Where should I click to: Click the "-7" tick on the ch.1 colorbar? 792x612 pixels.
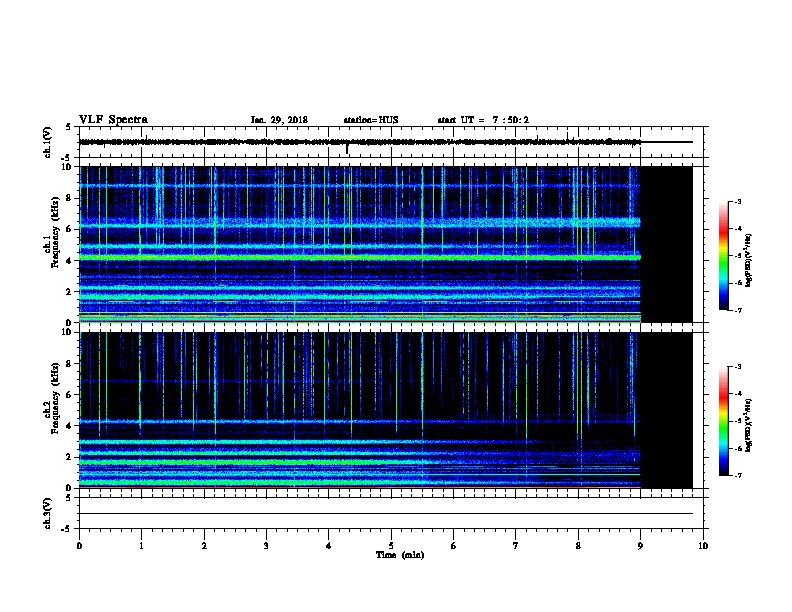pos(737,310)
